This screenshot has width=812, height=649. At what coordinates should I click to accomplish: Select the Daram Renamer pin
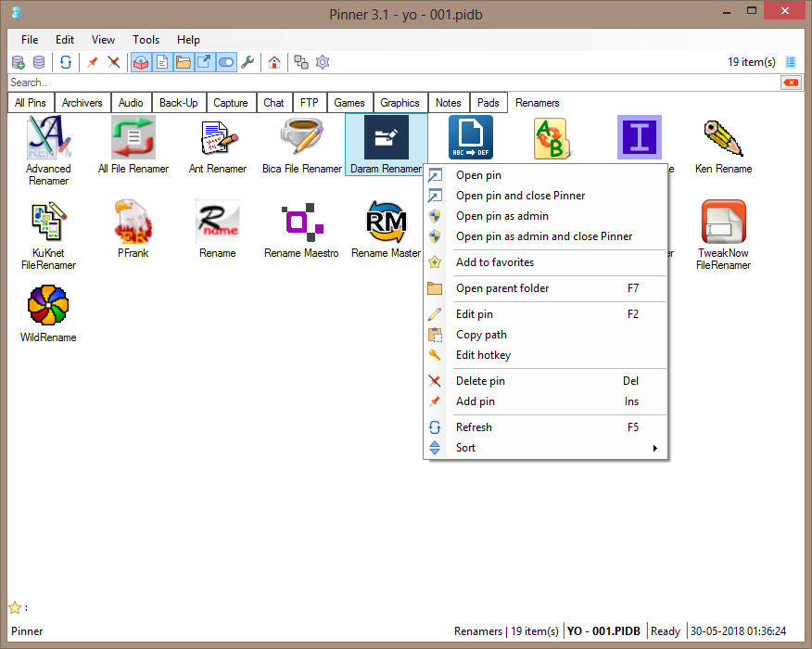click(387, 145)
